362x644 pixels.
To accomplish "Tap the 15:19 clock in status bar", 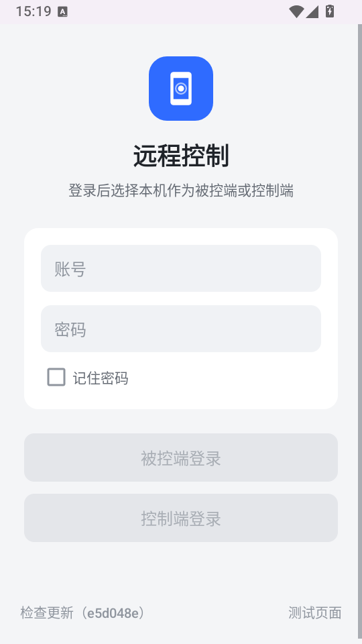I will (x=34, y=11).
